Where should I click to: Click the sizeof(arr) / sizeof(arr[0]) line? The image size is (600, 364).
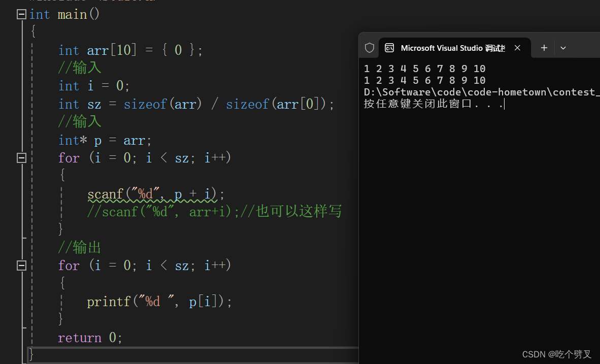point(196,104)
